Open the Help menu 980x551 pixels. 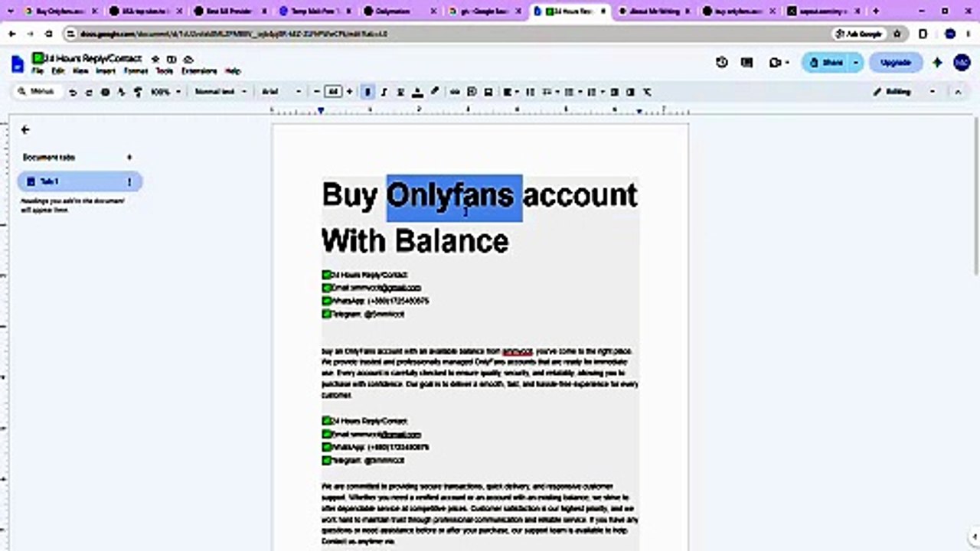point(234,71)
